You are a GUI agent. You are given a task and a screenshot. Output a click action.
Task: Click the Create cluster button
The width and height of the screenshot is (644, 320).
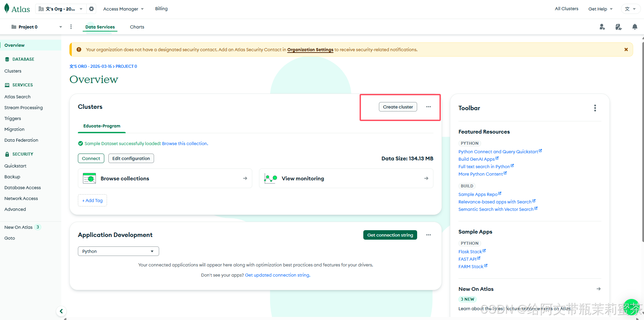[x=398, y=106]
